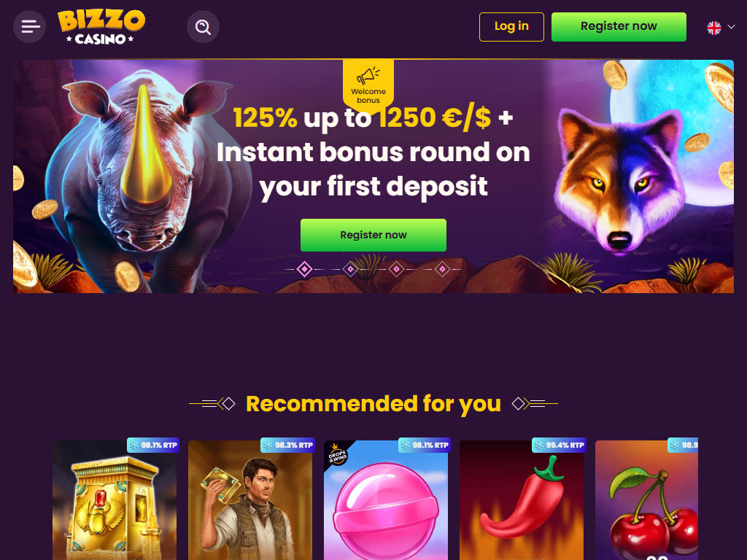747x560 pixels.
Task: Open the cherries game thumbnail
Action: [646, 500]
